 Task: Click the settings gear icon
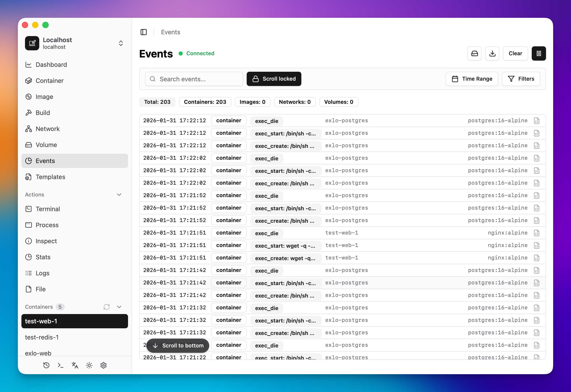click(103, 365)
